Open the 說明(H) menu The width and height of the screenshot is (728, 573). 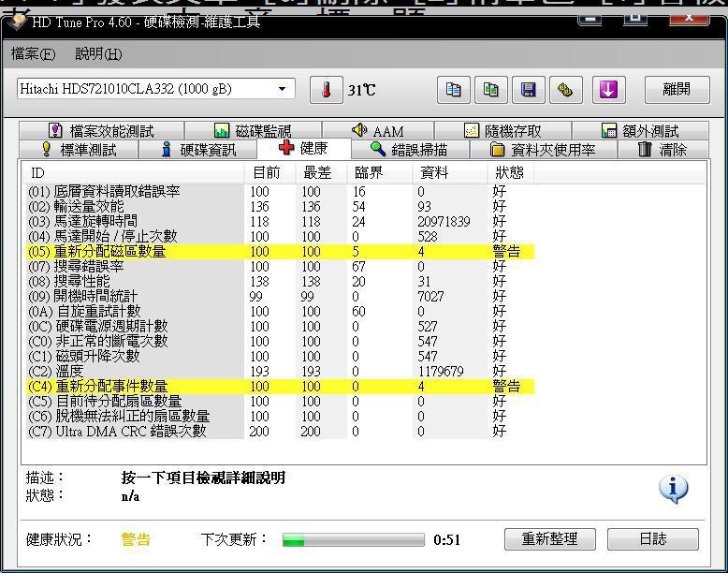pyautogui.click(x=98, y=54)
